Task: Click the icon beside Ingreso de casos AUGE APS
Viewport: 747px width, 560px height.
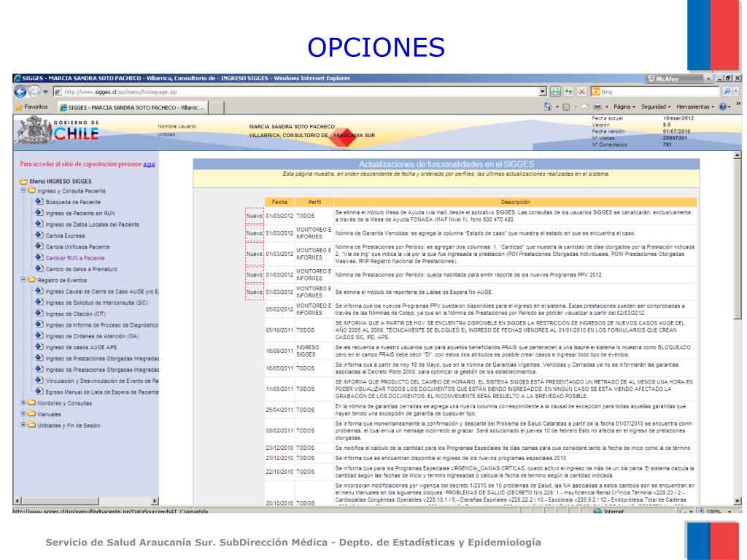Action: click(x=39, y=346)
